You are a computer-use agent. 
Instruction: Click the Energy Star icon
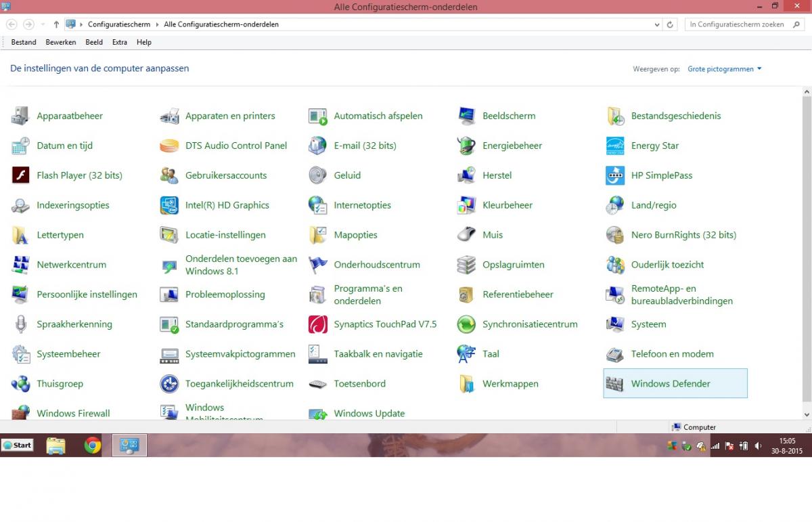pos(615,146)
